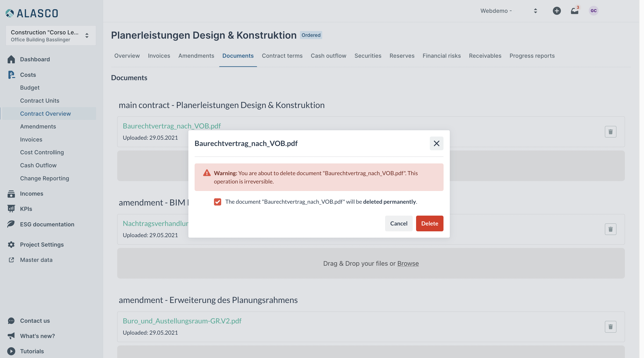Viewport: 644px width, 358px height.
Task: Select the Documents tab
Action: [x=238, y=56]
